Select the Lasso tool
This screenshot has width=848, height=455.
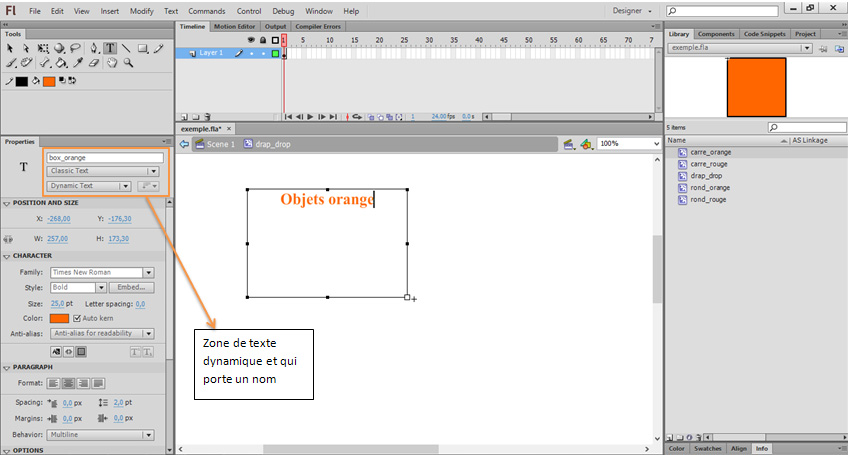point(76,47)
